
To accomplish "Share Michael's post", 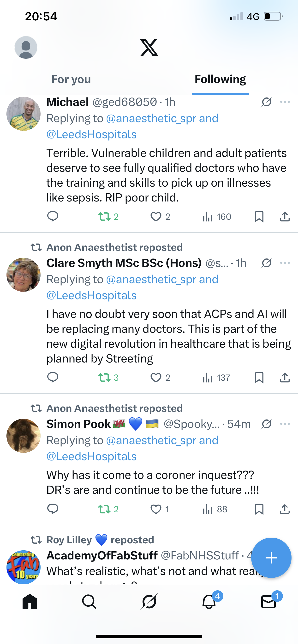I will 285,217.
